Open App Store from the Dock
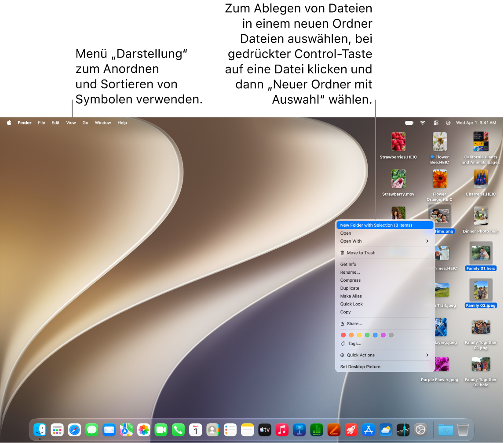 [x=369, y=430]
